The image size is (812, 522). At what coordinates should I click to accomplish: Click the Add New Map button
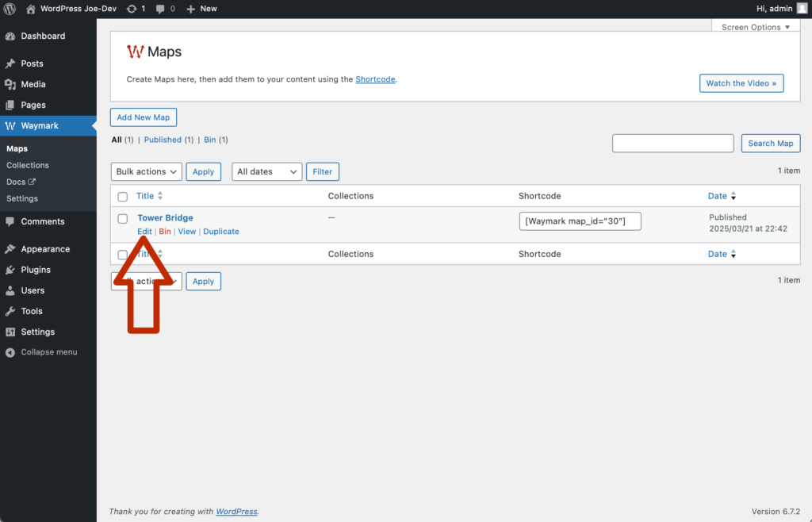pyautogui.click(x=144, y=117)
